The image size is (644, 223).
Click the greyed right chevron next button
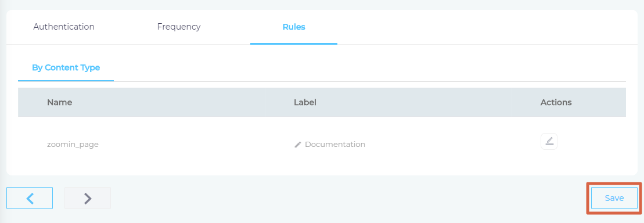(88, 199)
